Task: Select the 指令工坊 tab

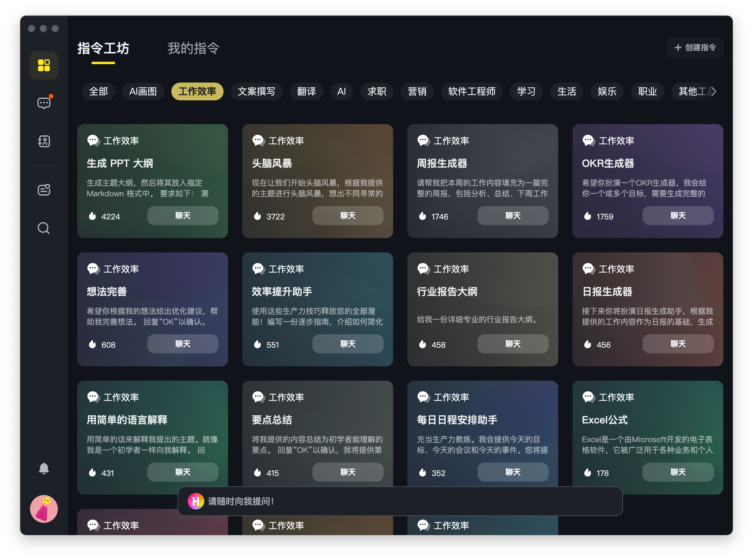Action: click(x=103, y=48)
